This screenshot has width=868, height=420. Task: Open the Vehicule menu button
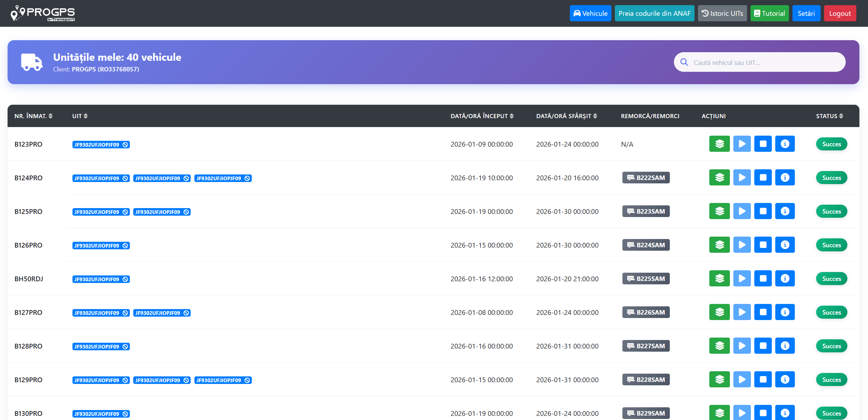click(x=590, y=13)
